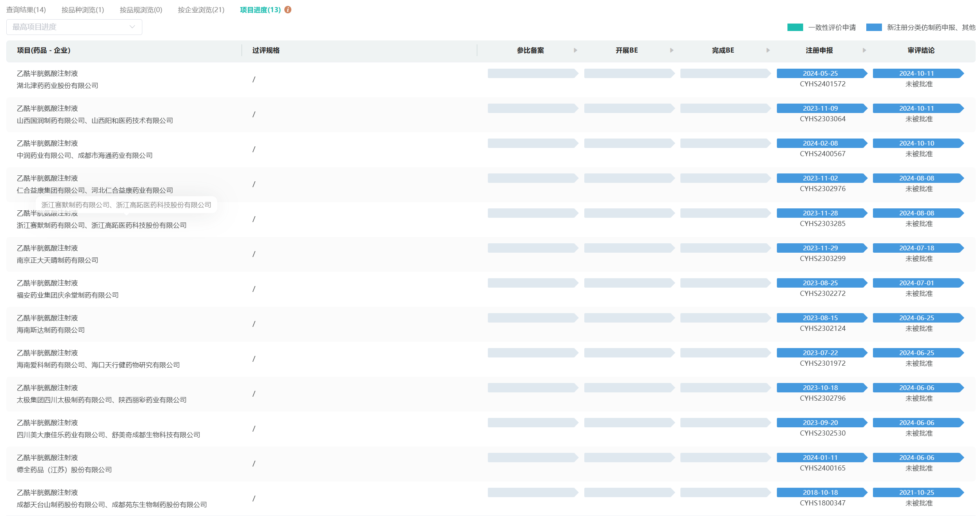
Task: Click the green 一致性评价申请 legend swatch
Action: click(795, 27)
